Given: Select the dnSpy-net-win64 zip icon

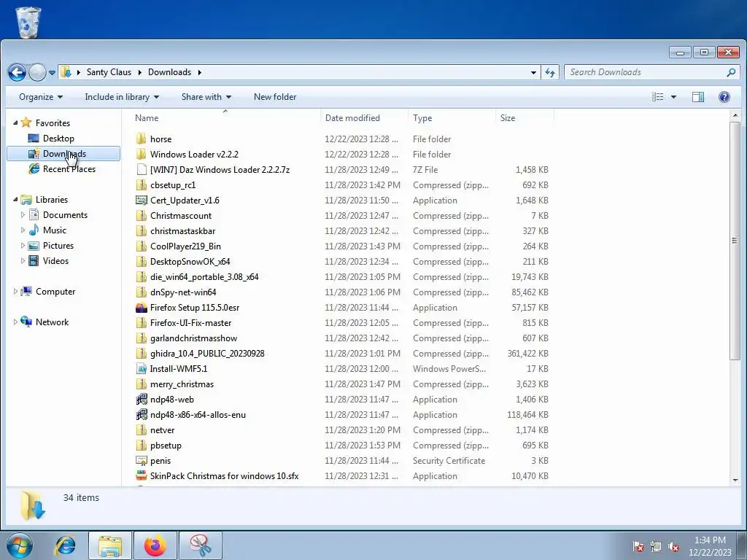Looking at the screenshot, I should click(x=141, y=292).
